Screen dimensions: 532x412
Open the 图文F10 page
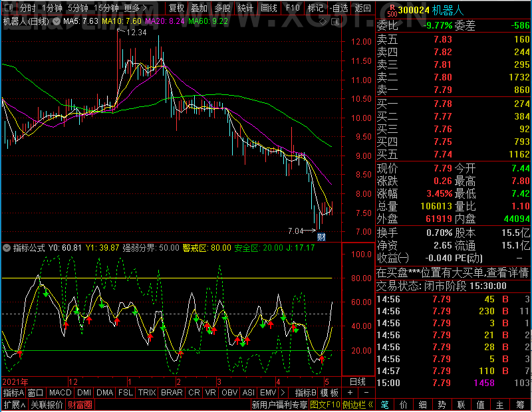(325, 405)
